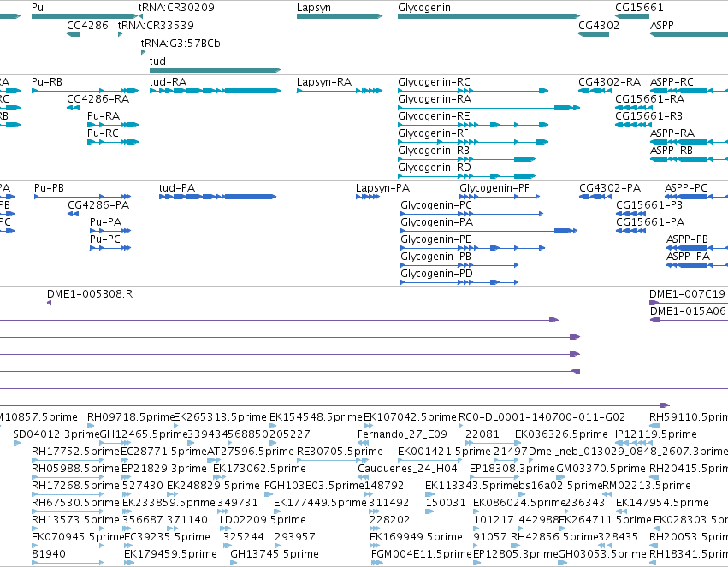The width and height of the screenshot is (728, 567).
Task: Select transcript 'CG15661-RA'
Action: click(x=650, y=99)
